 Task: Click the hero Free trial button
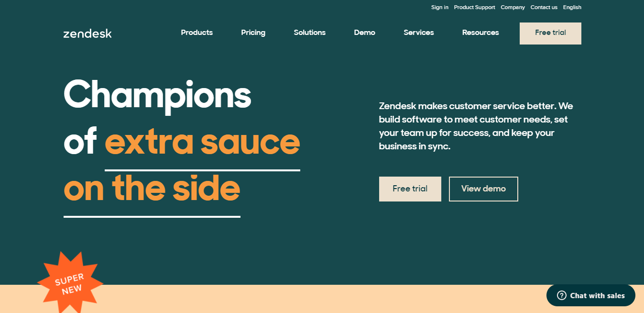pyautogui.click(x=410, y=189)
